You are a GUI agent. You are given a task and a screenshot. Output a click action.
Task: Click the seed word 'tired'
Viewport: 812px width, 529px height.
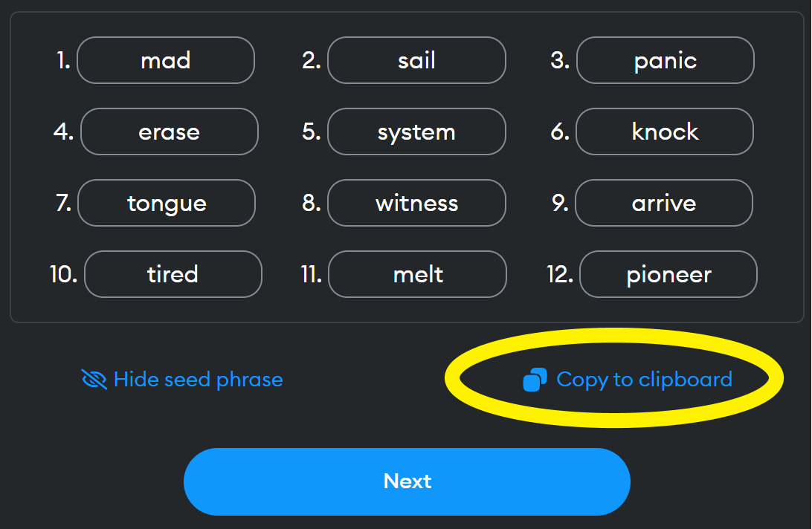173,274
